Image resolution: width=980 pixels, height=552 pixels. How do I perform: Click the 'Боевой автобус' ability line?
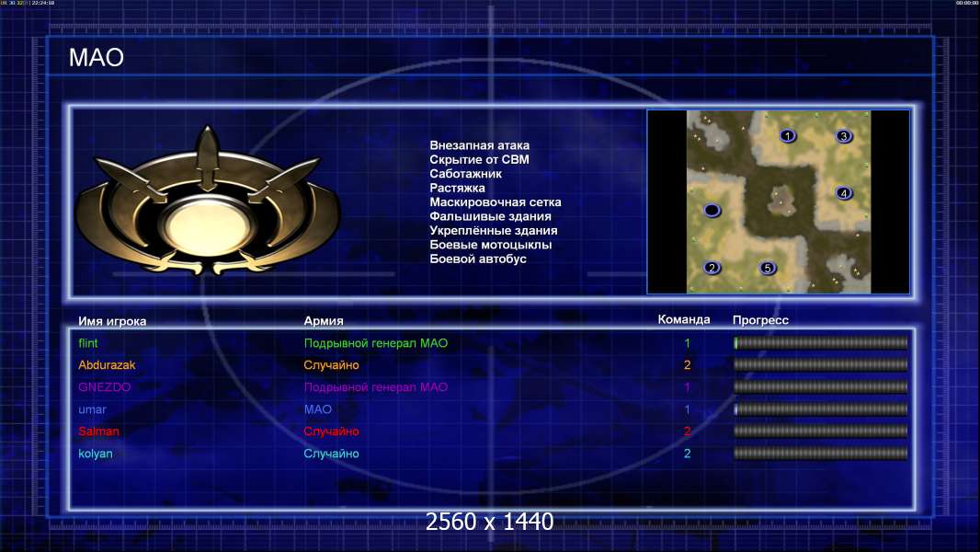tap(478, 259)
